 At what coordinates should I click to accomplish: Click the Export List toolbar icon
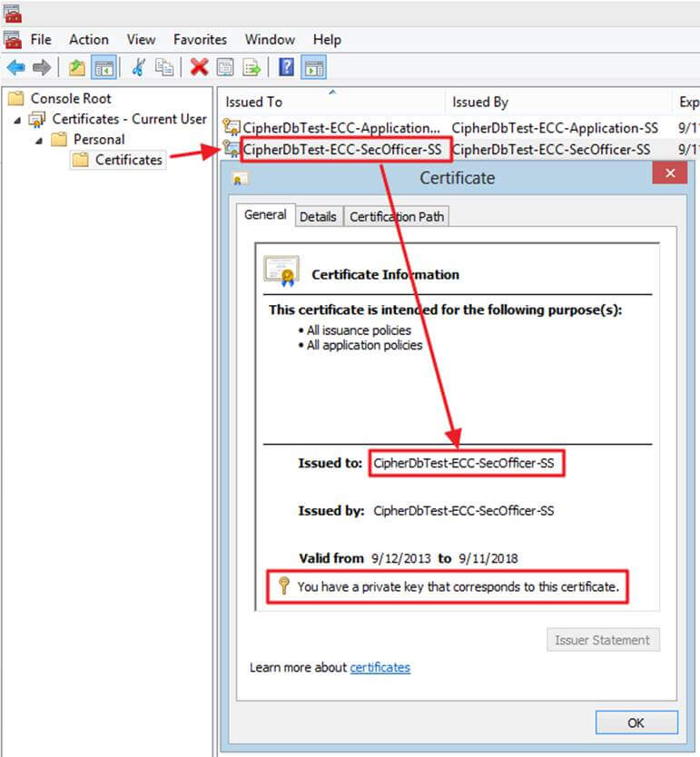pos(251,67)
